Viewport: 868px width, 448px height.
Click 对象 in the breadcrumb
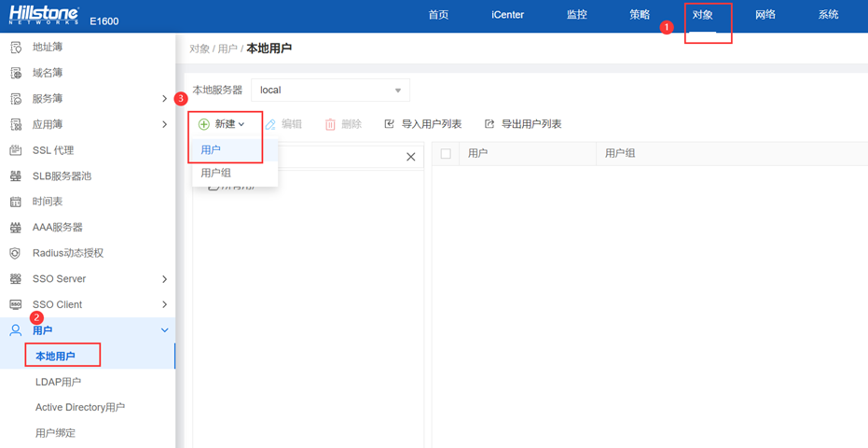click(x=200, y=49)
